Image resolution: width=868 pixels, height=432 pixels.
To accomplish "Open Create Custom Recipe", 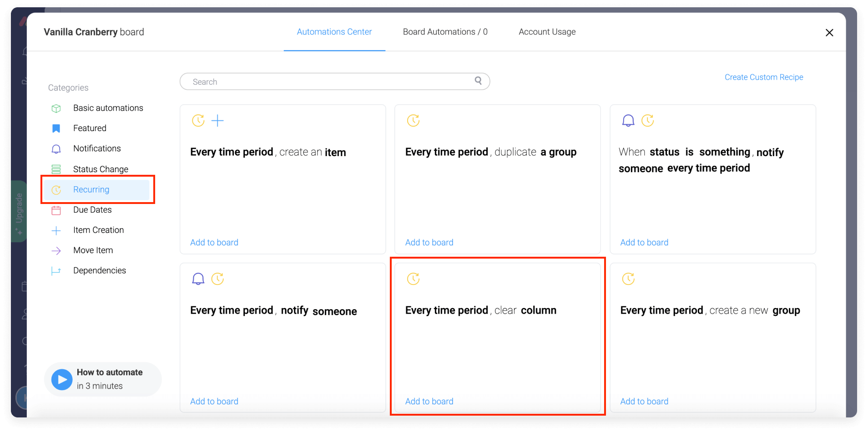I will (x=764, y=77).
